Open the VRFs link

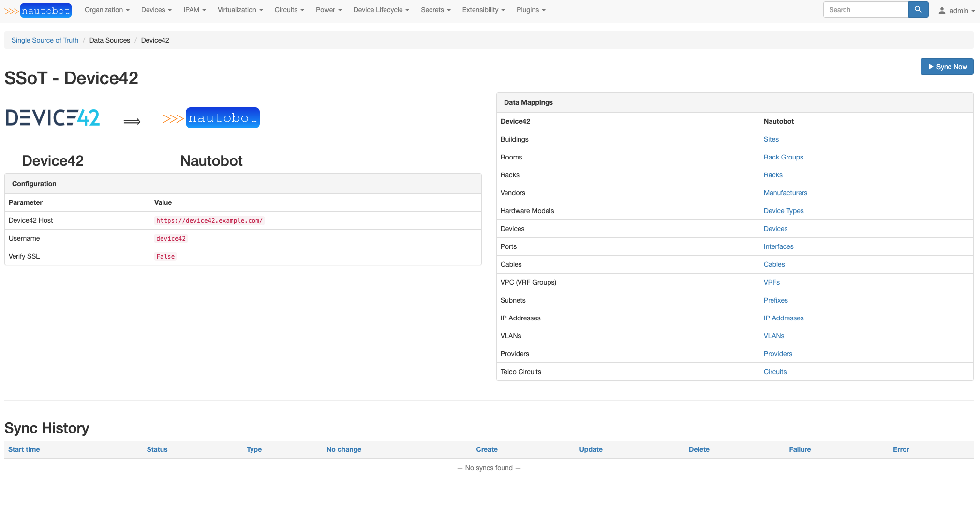(772, 282)
